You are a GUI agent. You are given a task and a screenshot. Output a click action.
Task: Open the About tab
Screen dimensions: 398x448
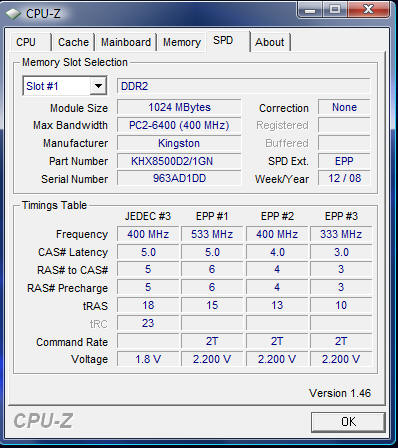[x=270, y=42]
